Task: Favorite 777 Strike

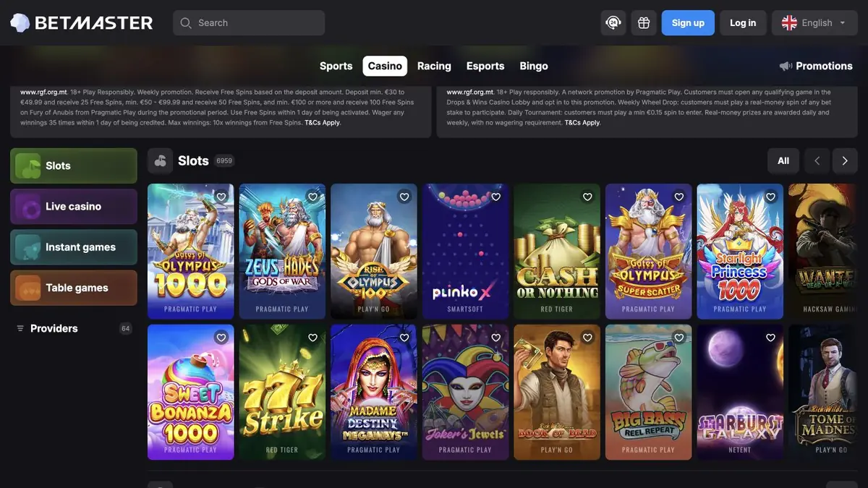Action: [312, 338]
